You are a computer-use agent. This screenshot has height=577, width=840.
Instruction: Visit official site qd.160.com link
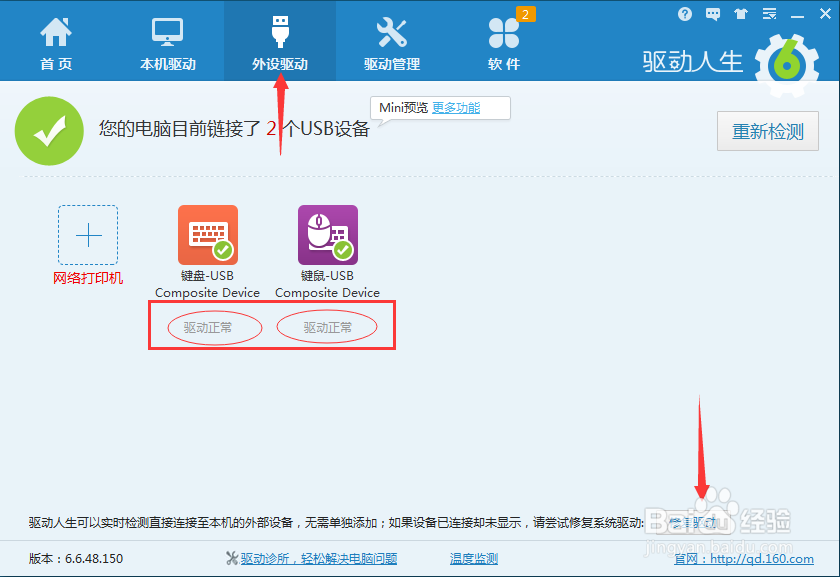pyautogui.click(x=744, y=559)
